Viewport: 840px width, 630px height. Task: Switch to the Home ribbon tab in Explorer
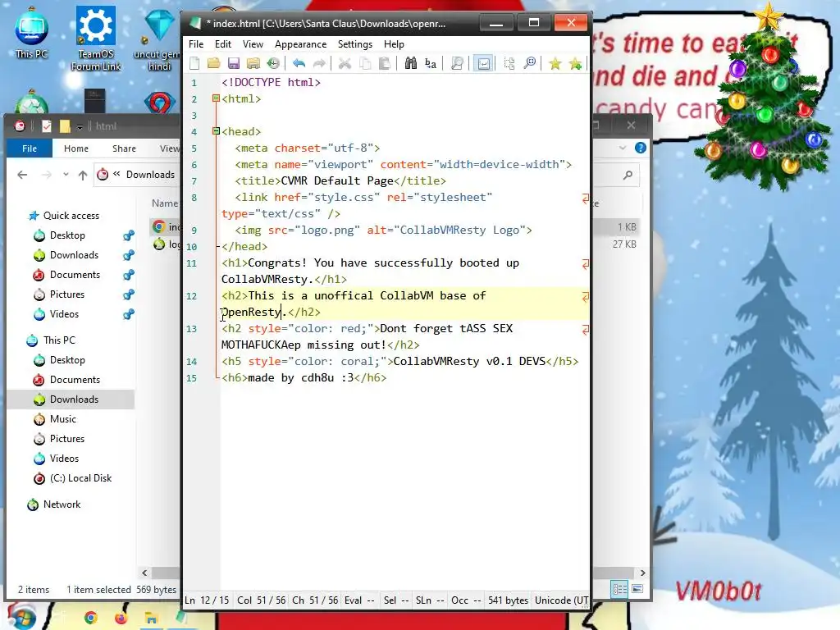76,148
